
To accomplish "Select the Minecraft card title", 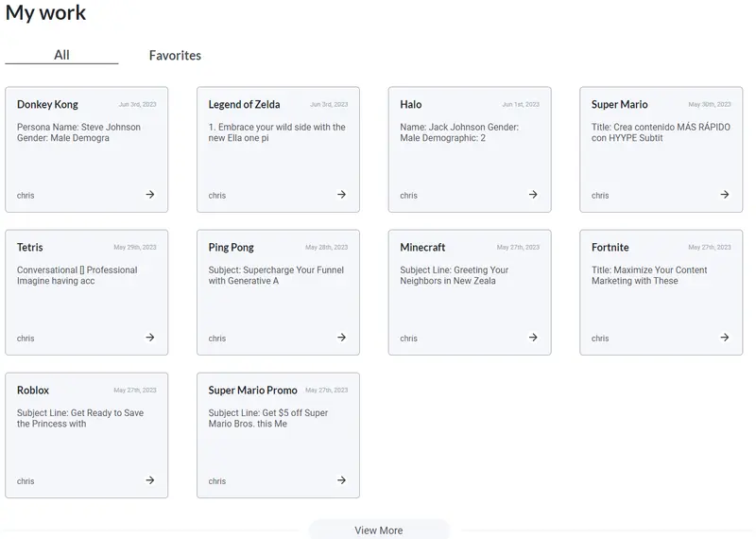I will [x=422, y=247].
